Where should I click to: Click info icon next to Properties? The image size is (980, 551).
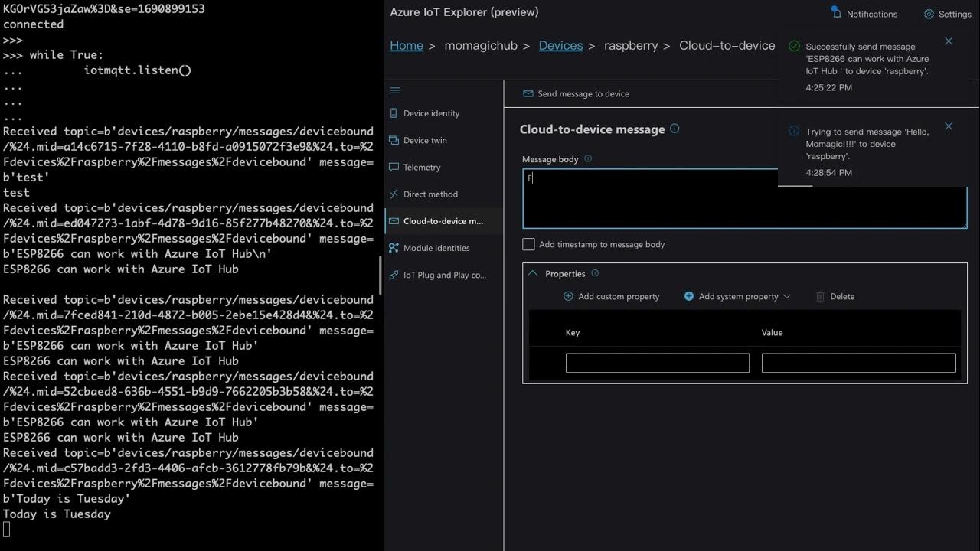(x=595, y=273)
